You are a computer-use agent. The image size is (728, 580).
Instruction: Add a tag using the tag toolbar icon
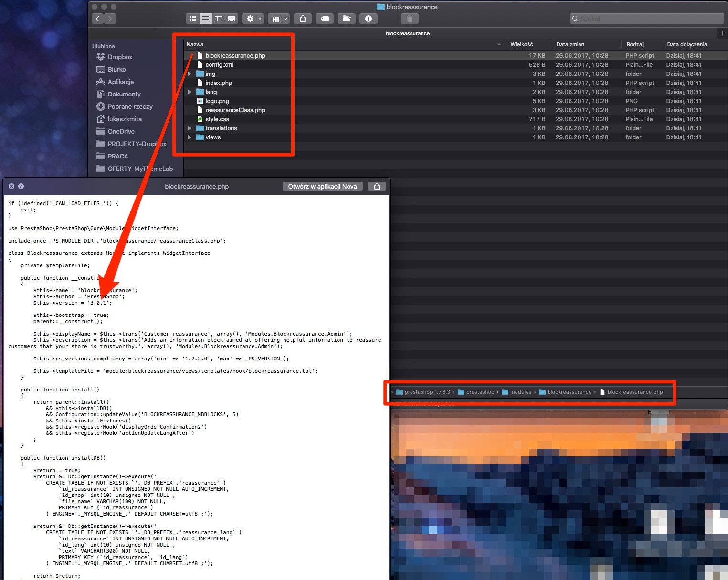[x=325, y=18]
